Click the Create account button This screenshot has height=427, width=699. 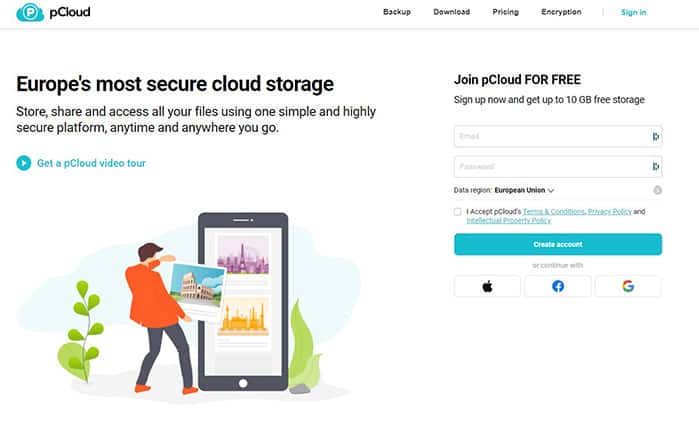tap(558, 244)
